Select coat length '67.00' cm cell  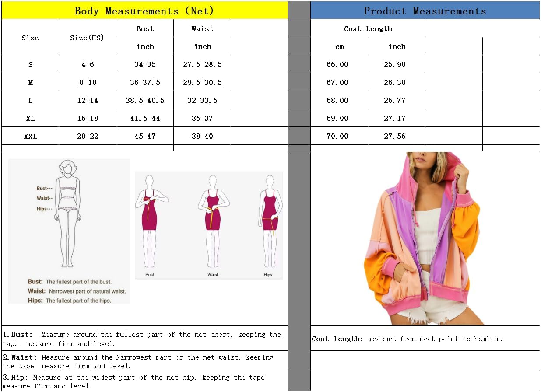[339, 82]
